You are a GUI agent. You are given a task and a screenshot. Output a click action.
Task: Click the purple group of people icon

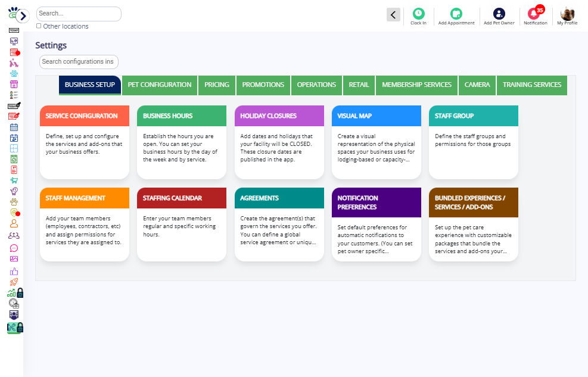pyautogui.click(x=14, y=236)
